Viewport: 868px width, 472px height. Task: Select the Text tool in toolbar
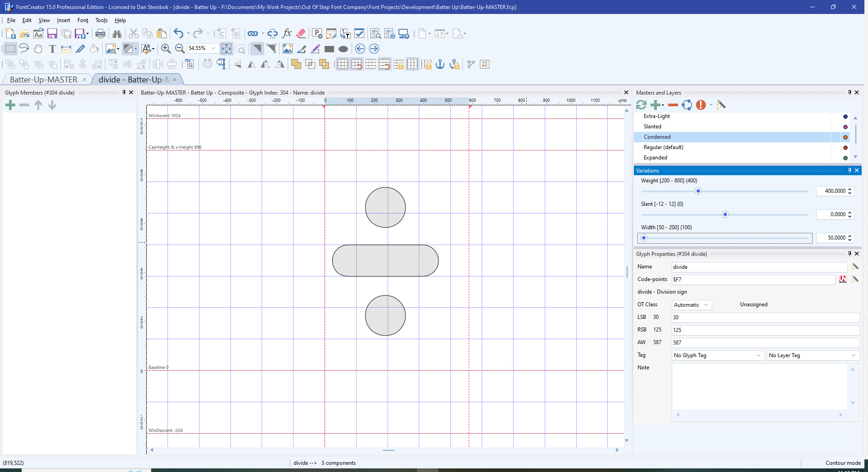pyautogui.click(x=52, y=49)
